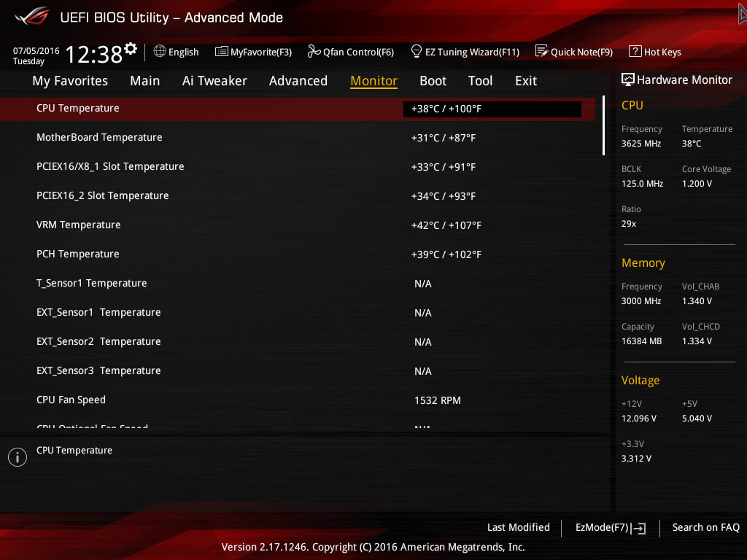The height and width of the screenshot is (560, 747).
Task: Click the 29x Ratio value
Action: pyautogui.click(x=628, y=224)
